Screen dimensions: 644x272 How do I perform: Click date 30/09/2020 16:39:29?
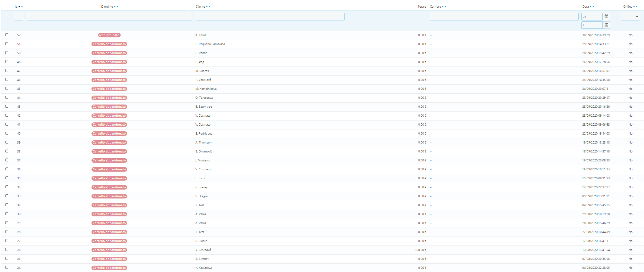click(x=596, y=35)
